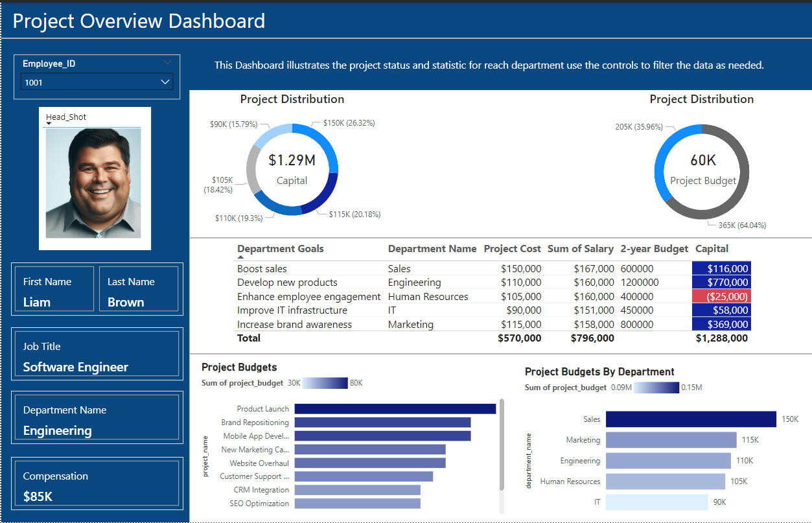Screen dimensions: 812x523
Task: Click the $167,000 salary cell
Action: click(594, 268)
